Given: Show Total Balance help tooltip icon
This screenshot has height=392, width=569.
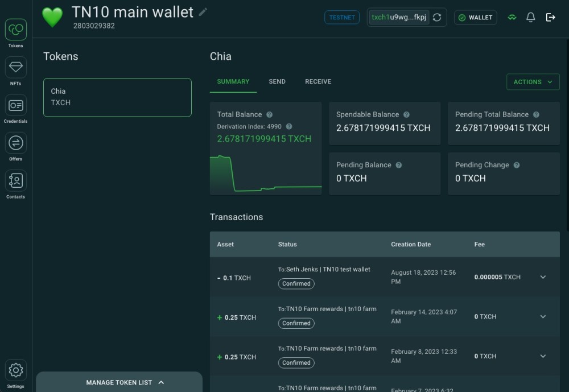Looking at the screenshot, I should point(269,115).
